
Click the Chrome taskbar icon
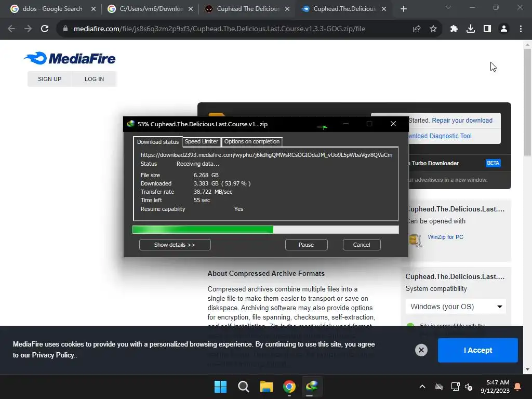(x=289, y=387)
